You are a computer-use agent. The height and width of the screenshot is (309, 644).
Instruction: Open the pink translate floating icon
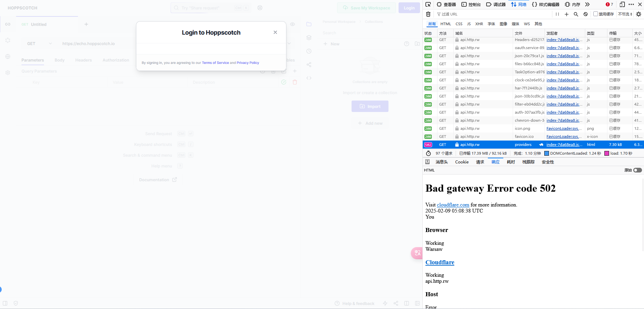[x=417, y=253]
